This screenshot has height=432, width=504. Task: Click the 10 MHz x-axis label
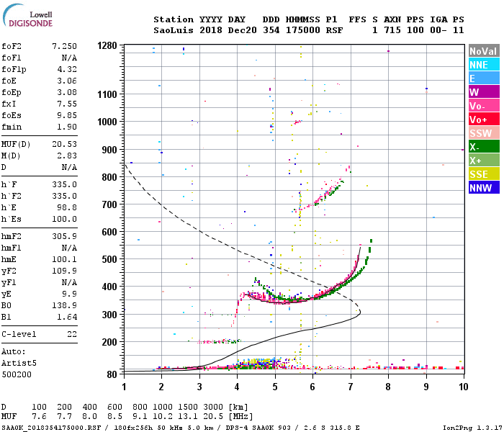(464, 387)
